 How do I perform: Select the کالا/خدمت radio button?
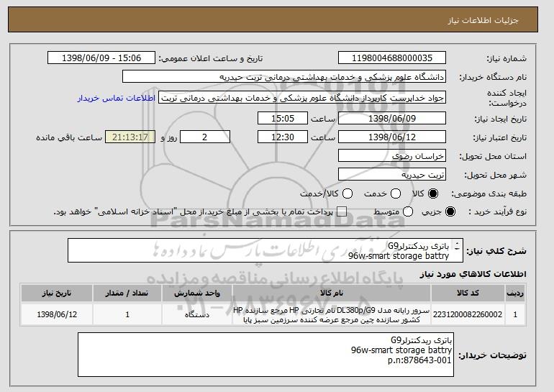[348, 193]
